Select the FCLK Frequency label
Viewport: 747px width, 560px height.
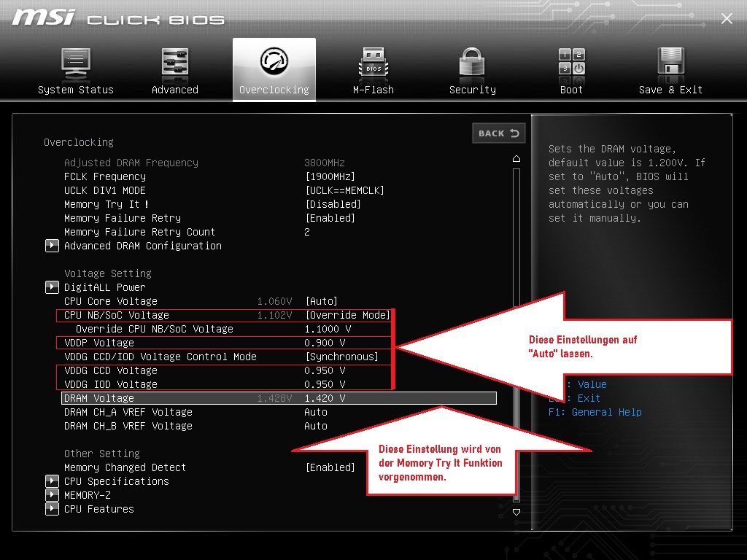point(105,176)
